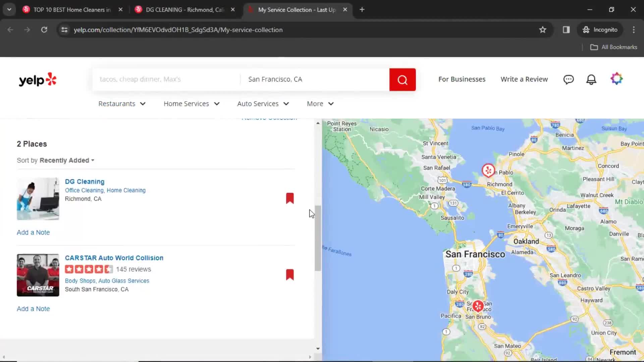Click Home Cleaning category link

(x=126, y=190)
